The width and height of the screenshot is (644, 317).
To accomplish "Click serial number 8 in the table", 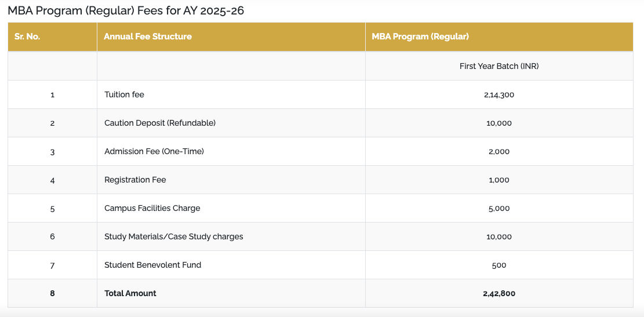I will (x=52, y=293).
